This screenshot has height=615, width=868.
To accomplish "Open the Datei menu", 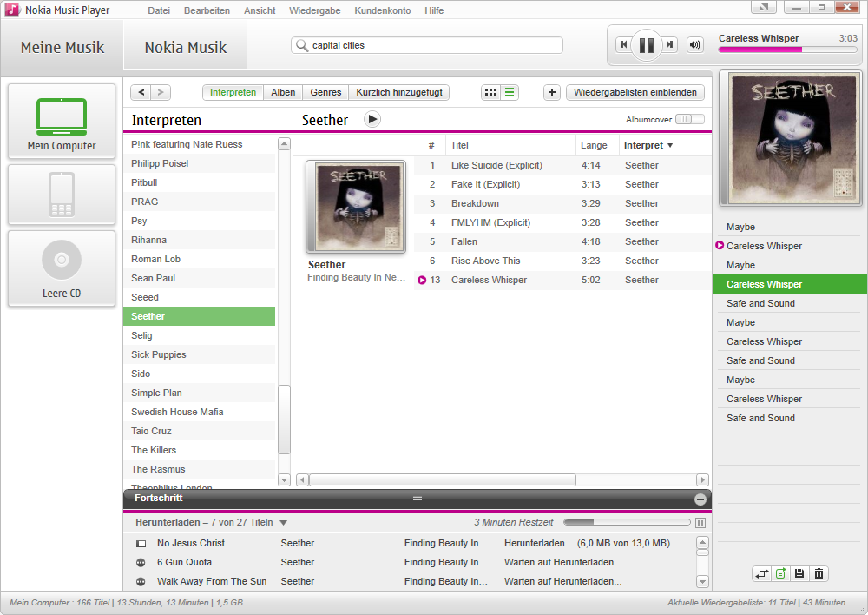I will click(x=158, y=10).
